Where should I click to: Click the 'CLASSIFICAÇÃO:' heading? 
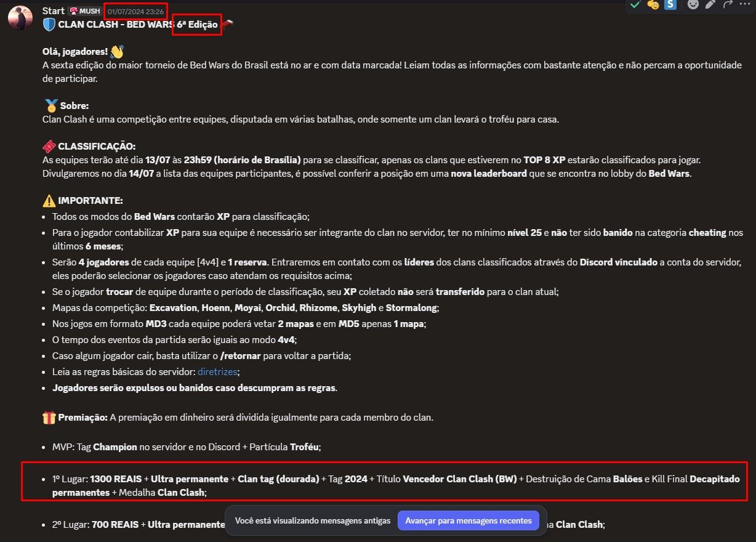coord(97,146)
